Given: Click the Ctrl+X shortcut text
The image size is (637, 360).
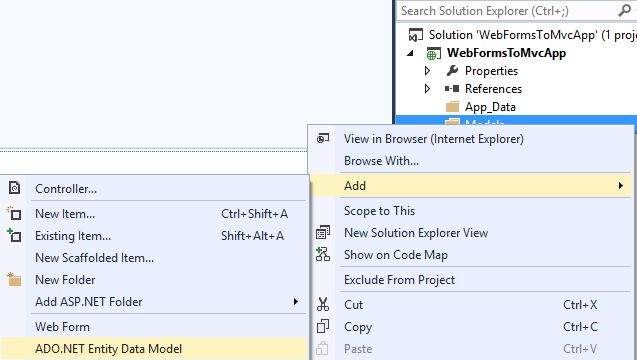Looking at the screenshot, I should 580,305.
